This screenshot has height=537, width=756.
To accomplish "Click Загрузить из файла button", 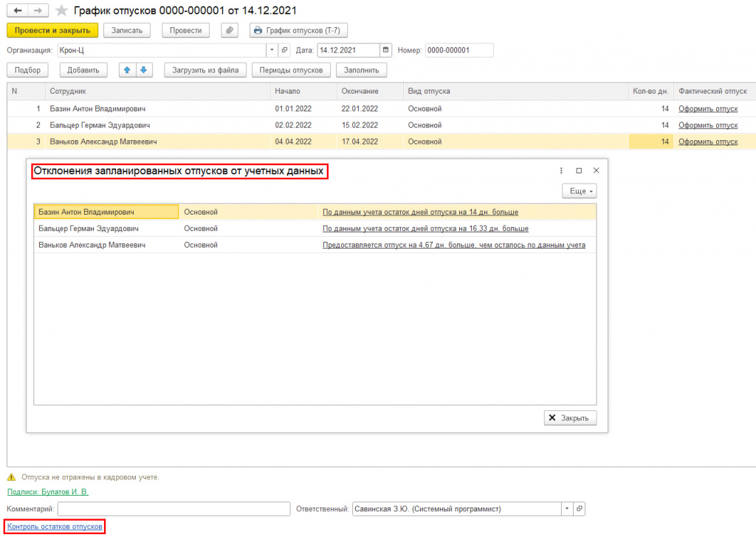I will click(205, 70).
